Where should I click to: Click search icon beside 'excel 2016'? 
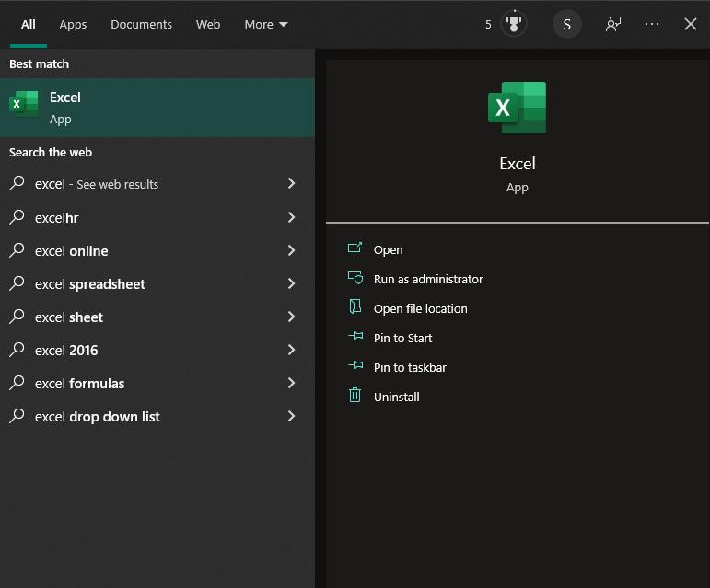tap(17, 350)
